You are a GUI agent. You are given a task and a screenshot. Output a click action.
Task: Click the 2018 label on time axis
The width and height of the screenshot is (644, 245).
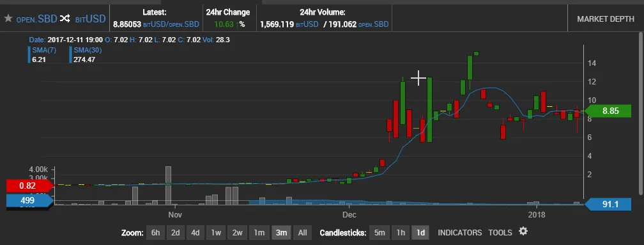[x=537, y=214]
